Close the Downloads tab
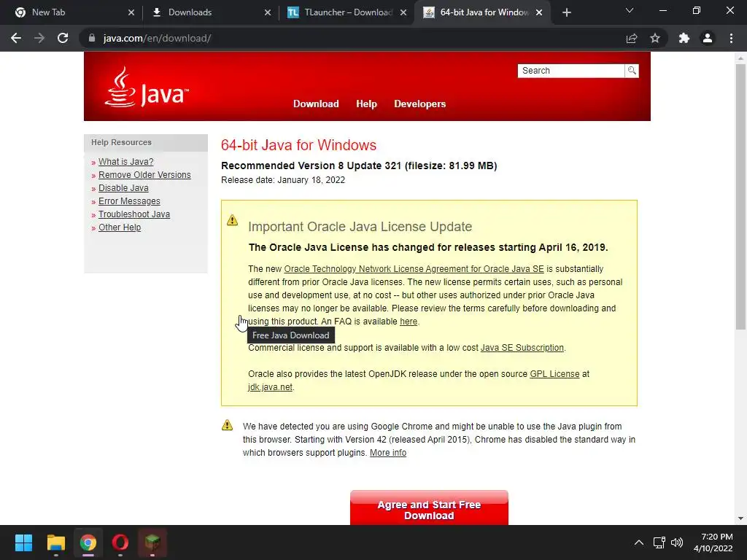 268,12
